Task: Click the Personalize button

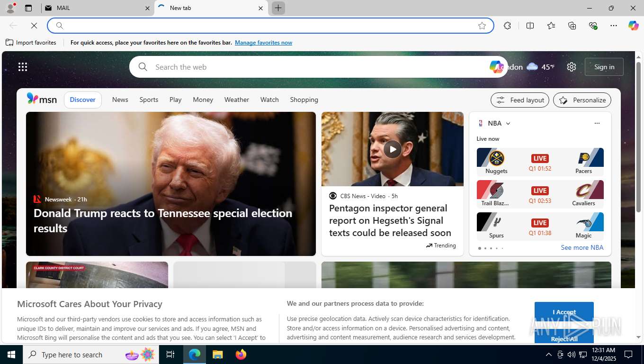Action: pos(582,100)
